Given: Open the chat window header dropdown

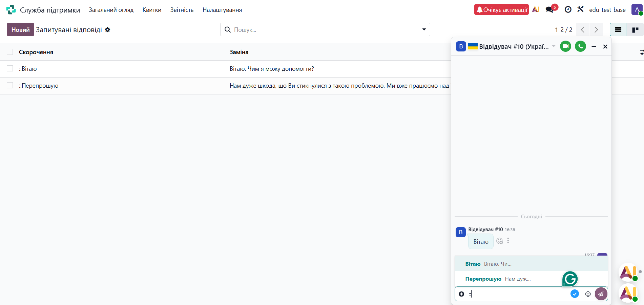Looking at the screenshot, I should tap(554, 46).
